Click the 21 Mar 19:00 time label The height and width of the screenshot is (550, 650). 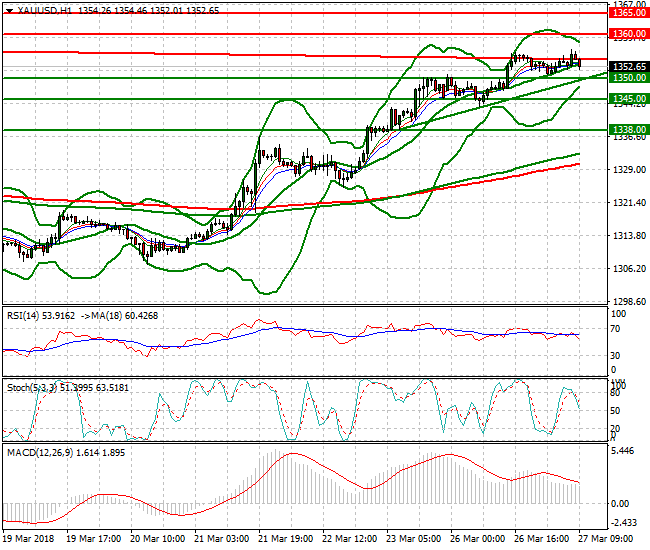pyautogui.click(x=286, y=539)
